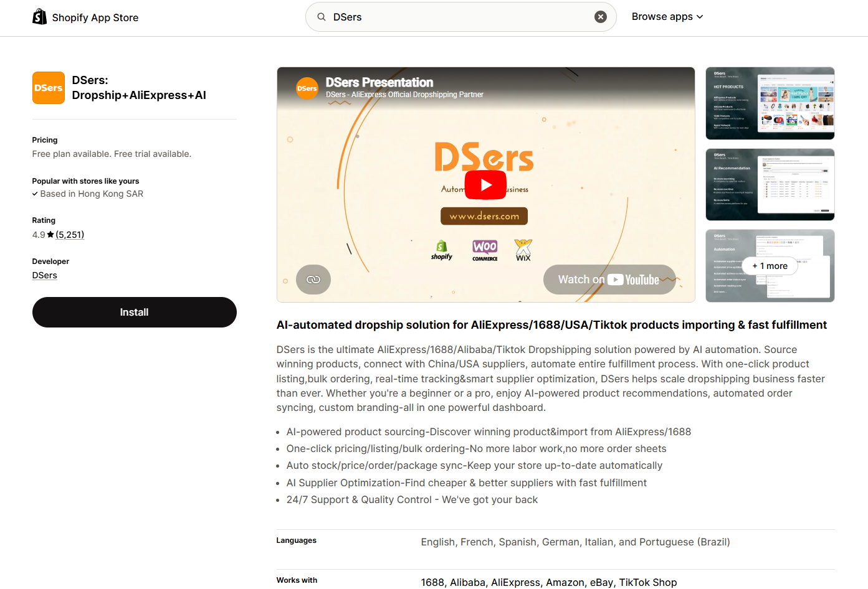Select the languages list starting with English
The image size is (868, 589).
tap(576, 542)
